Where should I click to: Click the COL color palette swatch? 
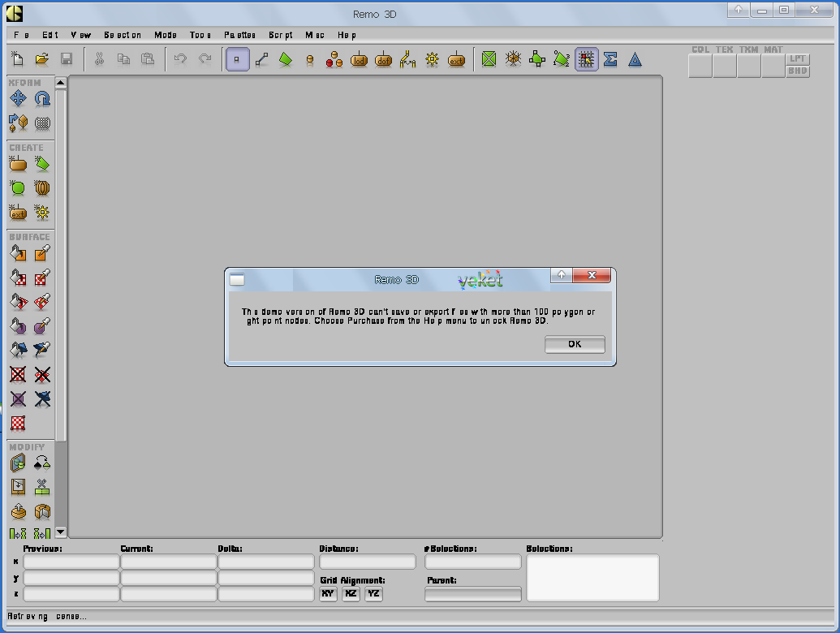point(700,66)
